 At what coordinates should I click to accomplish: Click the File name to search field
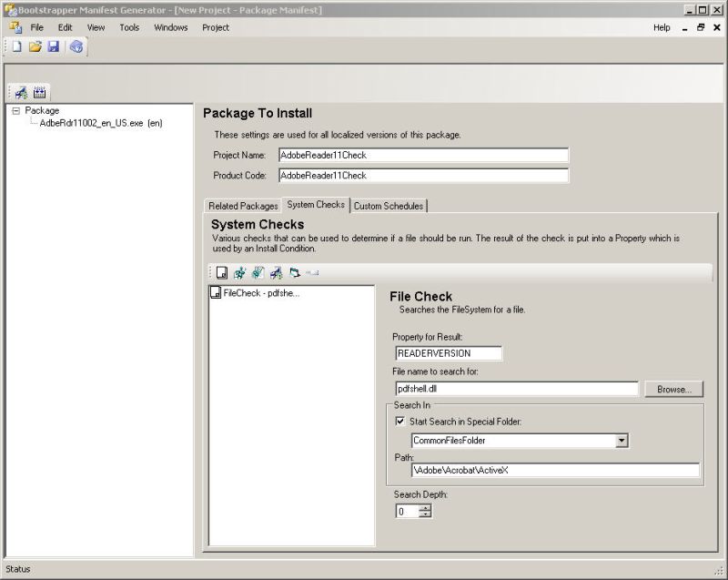pyautogui.click(x=517, y=389)
